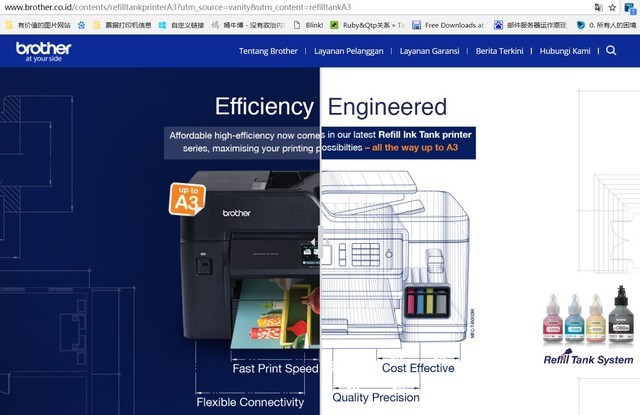The width and height of the screenshot is (640, 415).
Task: Click the translate page icon in address bar
Action: tap(598, 7)
